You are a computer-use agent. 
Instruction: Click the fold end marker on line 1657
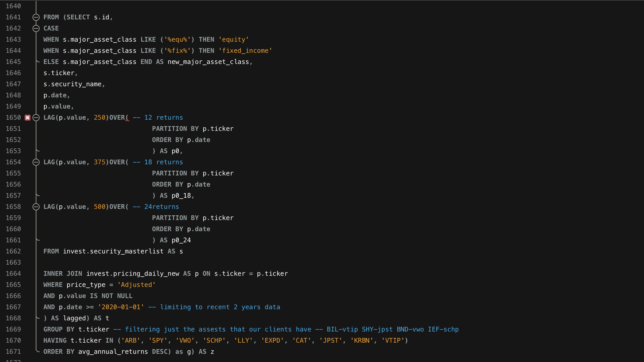click(37, 195)
